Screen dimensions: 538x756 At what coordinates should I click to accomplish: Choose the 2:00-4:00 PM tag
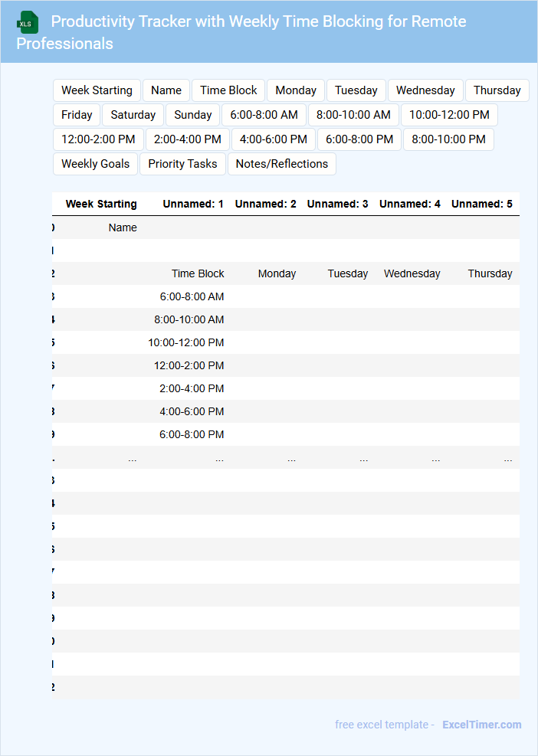(x=188, y=139)
